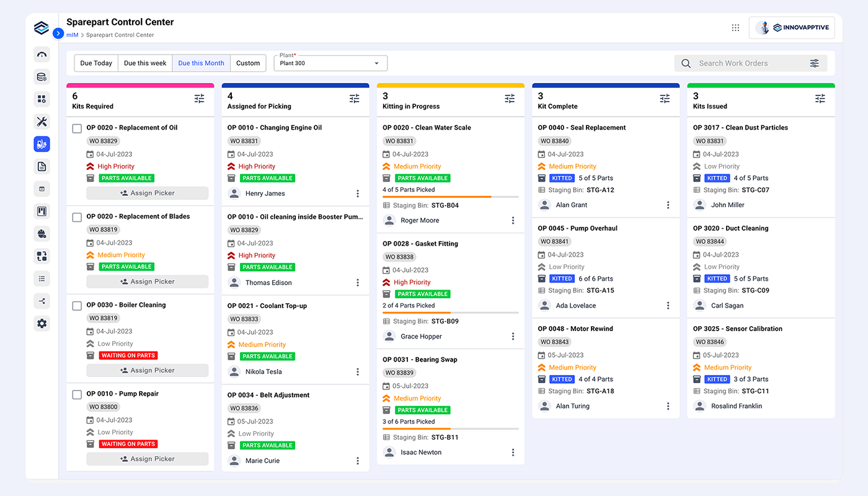The width and height of the screenshot is (868, 496).
Task: Assign Picker for Pump Repair
Action: tap(147, 459)
